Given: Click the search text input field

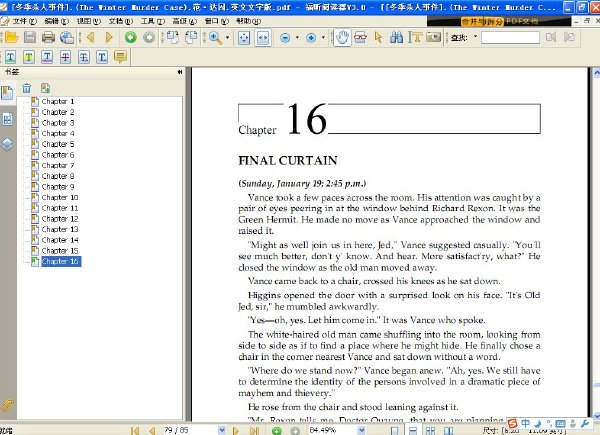Looking at the screenshot, I should [510, 37].
